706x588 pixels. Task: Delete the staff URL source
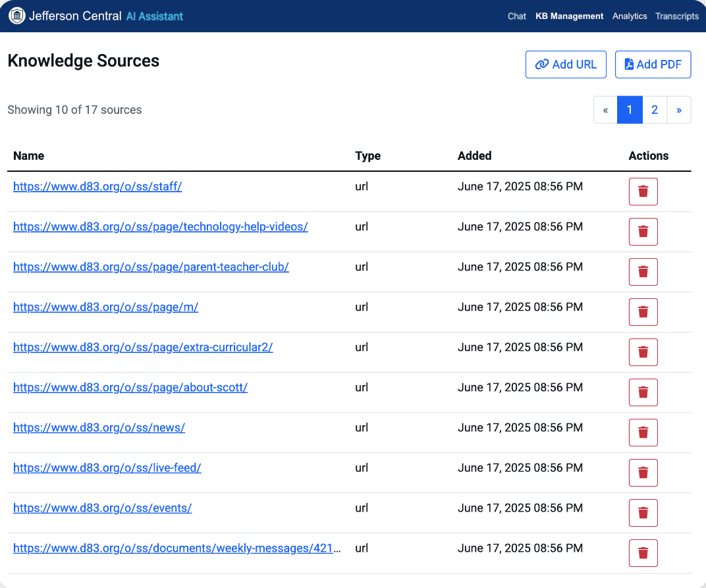click(x=643, y=192)
